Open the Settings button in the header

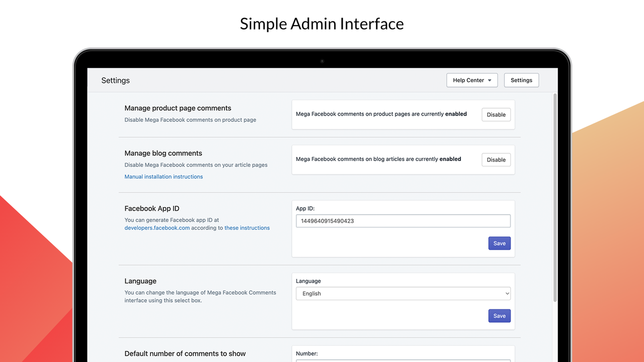[x=521, y=80]
